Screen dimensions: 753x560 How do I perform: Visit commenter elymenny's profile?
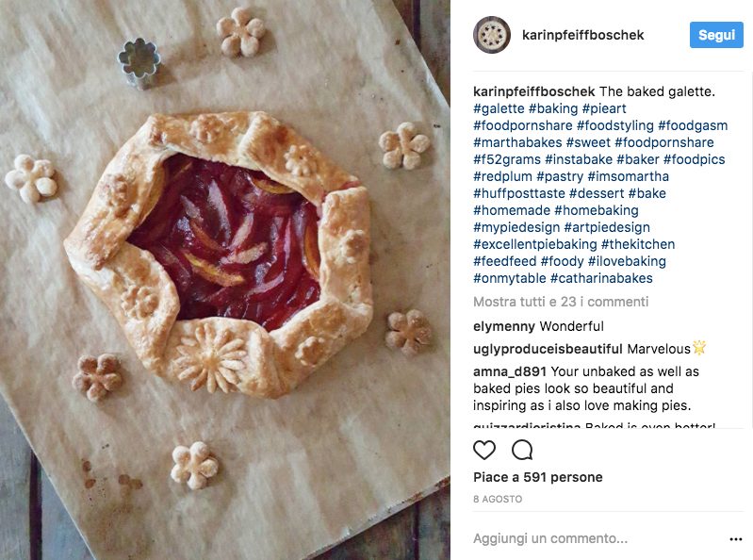504,326
